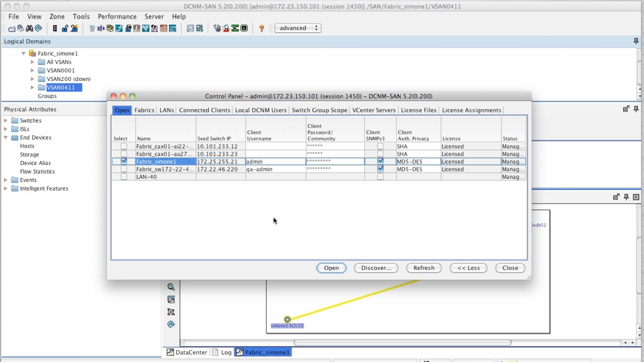Tick Select checkbox for Fabric_sw172-22-4 row
The image size is (644, 362).
(x=124, y=169)
